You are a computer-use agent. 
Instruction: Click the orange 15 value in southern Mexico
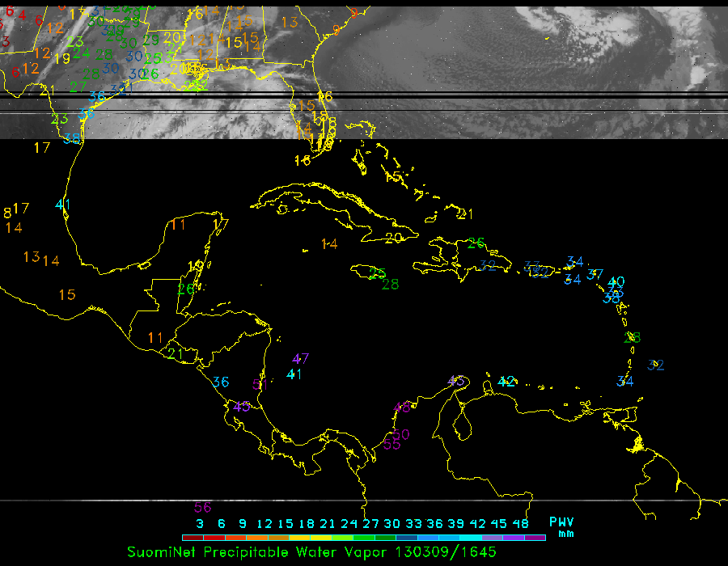(x=67, y=294)
